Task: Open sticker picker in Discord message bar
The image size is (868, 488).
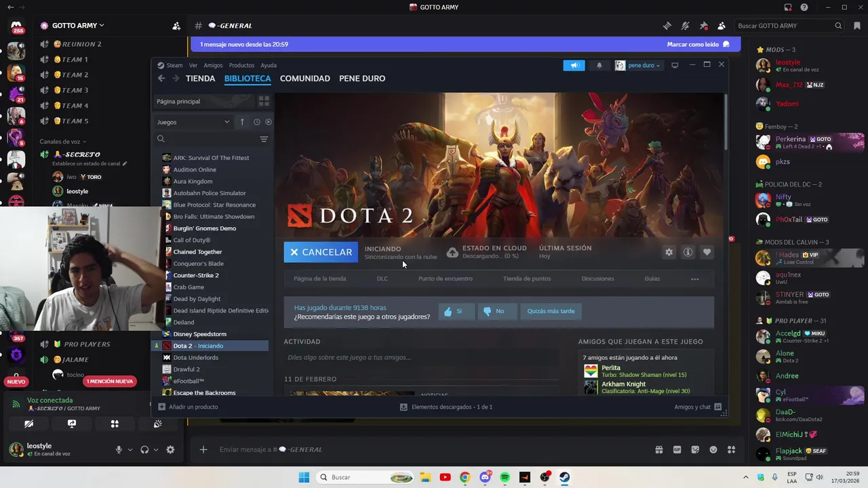Action: pyautogui.click(x=695, y=449)
